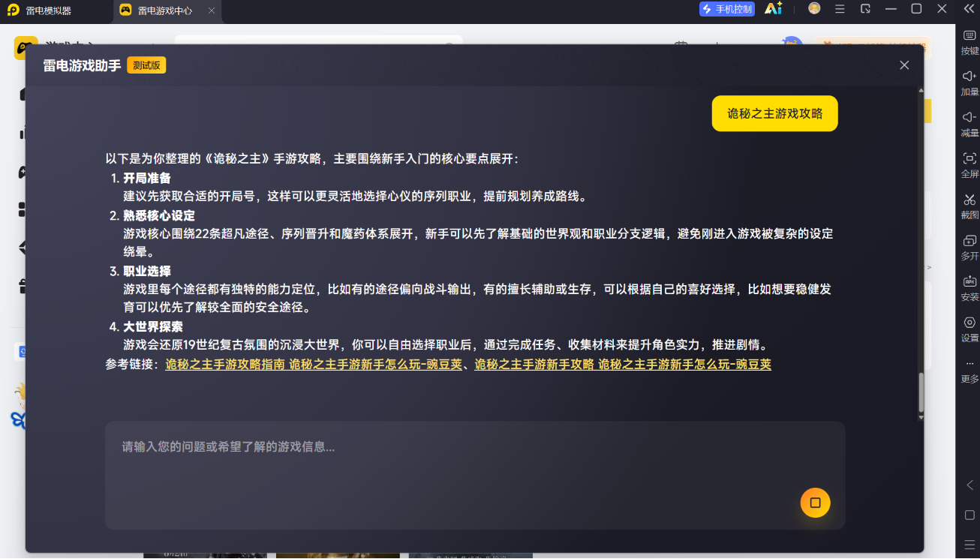The height and width of the screenshot is (559, 980).
Task: Click the 测试版 beta badge
Action: pos(146,65)
